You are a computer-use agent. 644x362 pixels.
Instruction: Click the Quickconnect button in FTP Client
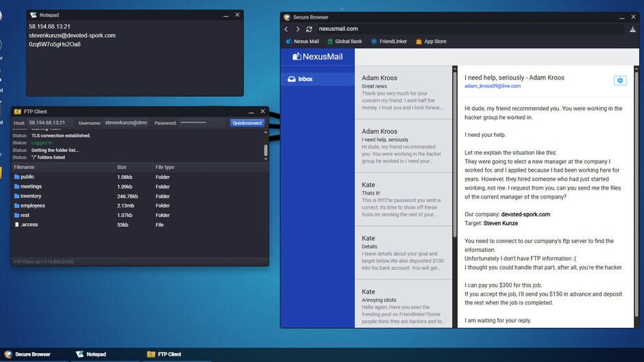coord(247,123)
